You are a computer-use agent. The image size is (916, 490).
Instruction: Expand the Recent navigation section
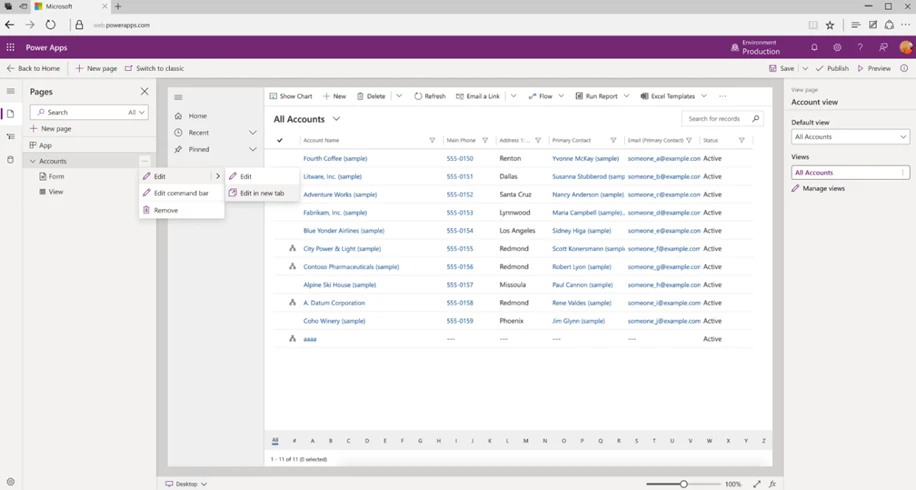tap(252, 132)
